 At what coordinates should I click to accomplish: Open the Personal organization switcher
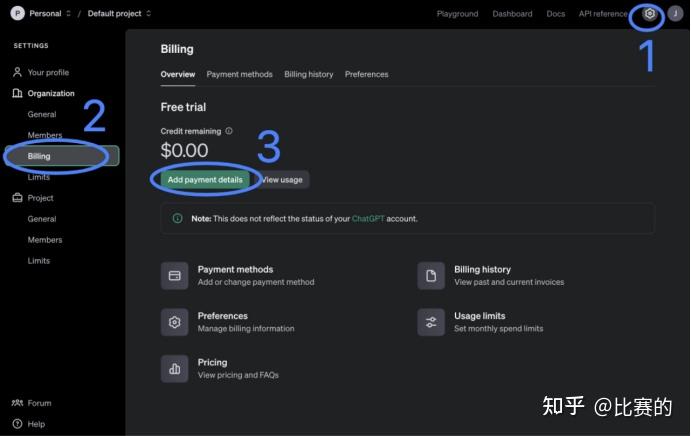tap(49, 14)
